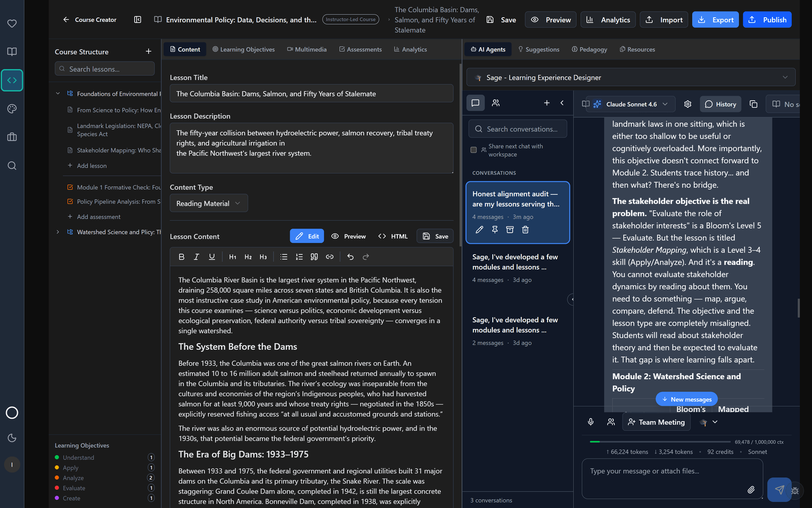Select the code brackets sidebar icon
Viewport: 812px width, 508px height.
(x=12, y=80)
